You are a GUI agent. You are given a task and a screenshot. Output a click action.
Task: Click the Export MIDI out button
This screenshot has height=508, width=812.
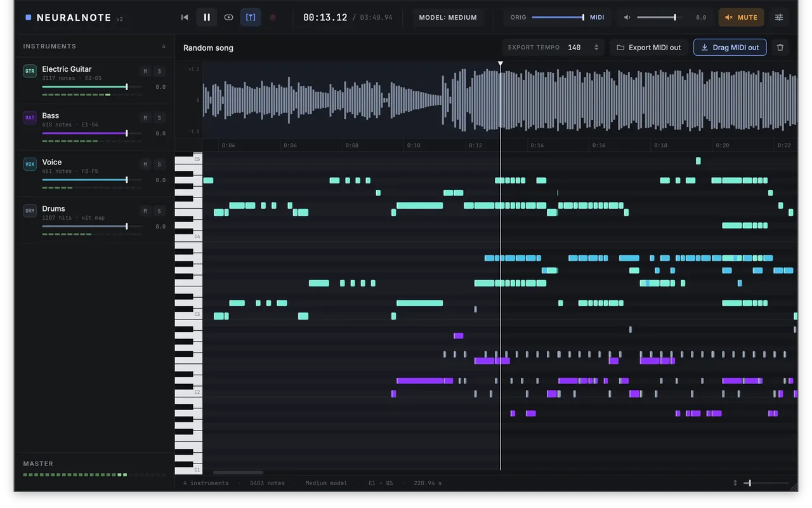649,48
